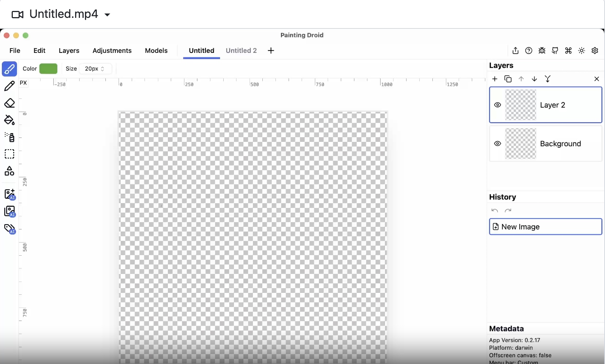Image resolution: width=605 pixels, height=364 pixels.
Task: Select the Layer 2 thumbnail
Action: pyautogui.click(x=521, y=105)
